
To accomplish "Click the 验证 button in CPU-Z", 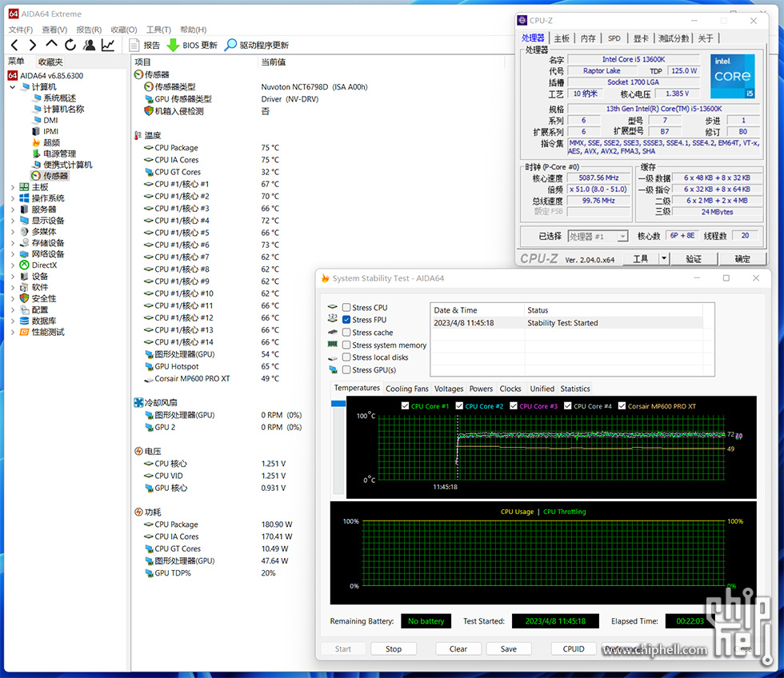I will pos(694,258).
